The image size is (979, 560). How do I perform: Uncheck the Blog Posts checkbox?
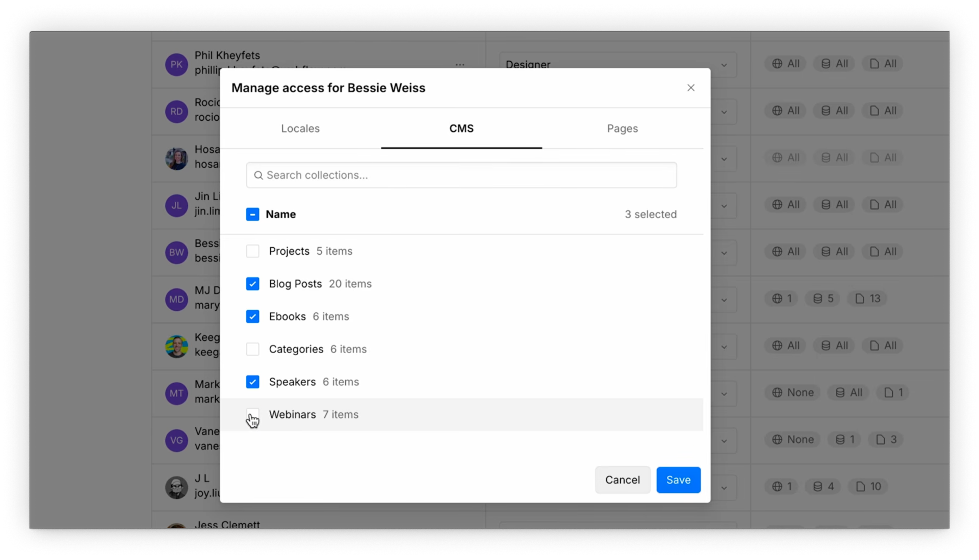click(x=252, y=284)
